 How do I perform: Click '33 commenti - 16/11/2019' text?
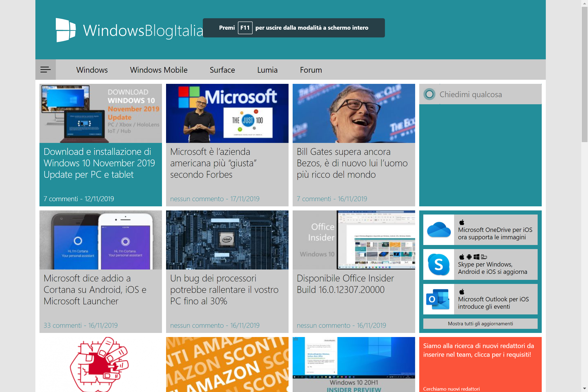(81, 326)
